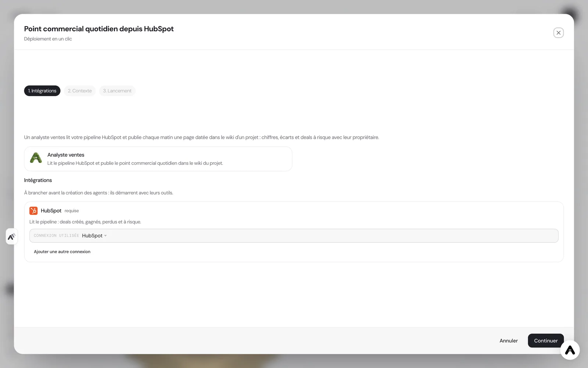The height and width of the screenshot is (368, 588).
Task: Click the Continuer button
Action: click(546, 341)
